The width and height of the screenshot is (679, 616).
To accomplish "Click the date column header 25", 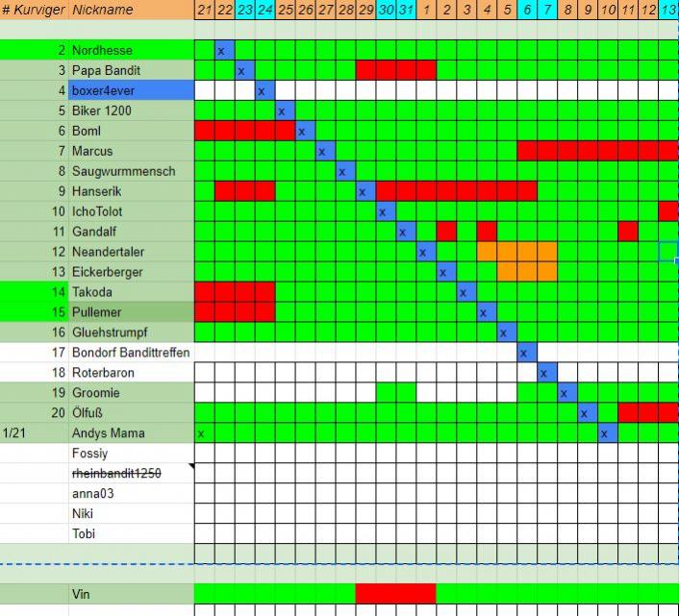I will (285, 10).
